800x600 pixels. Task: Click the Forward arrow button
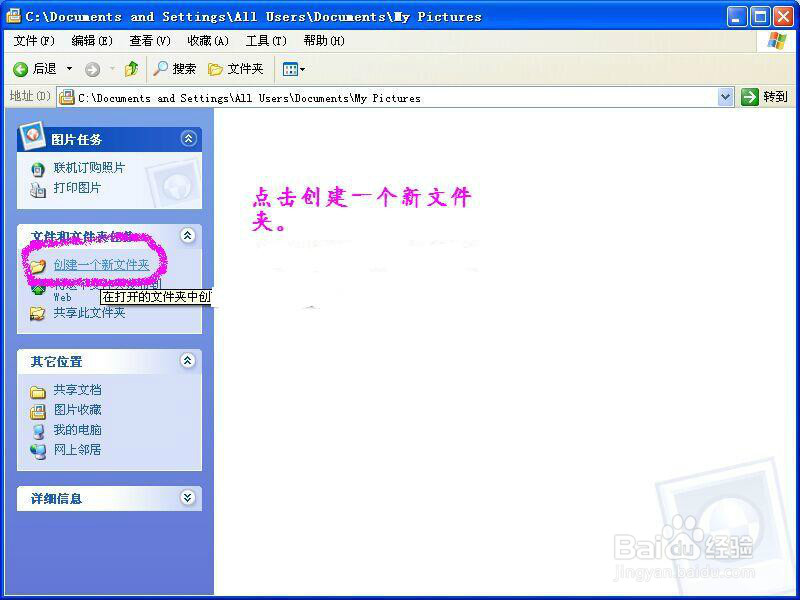click(x=92, y=69)
